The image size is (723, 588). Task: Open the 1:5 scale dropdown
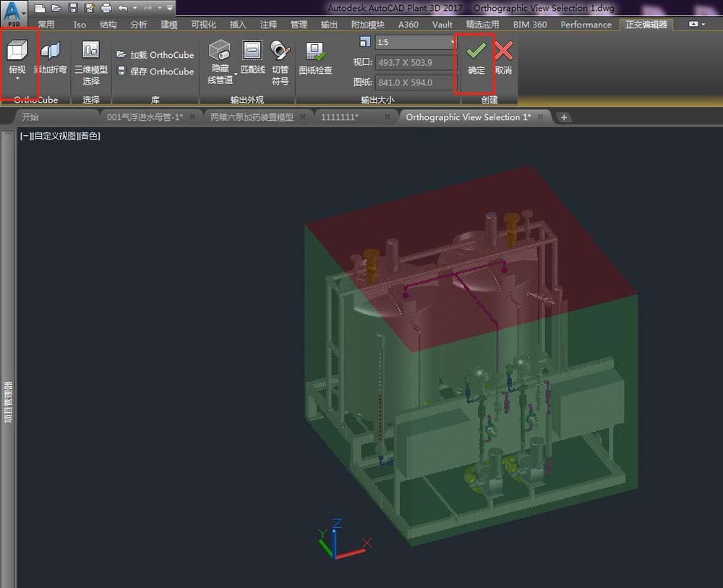[452, 43]
